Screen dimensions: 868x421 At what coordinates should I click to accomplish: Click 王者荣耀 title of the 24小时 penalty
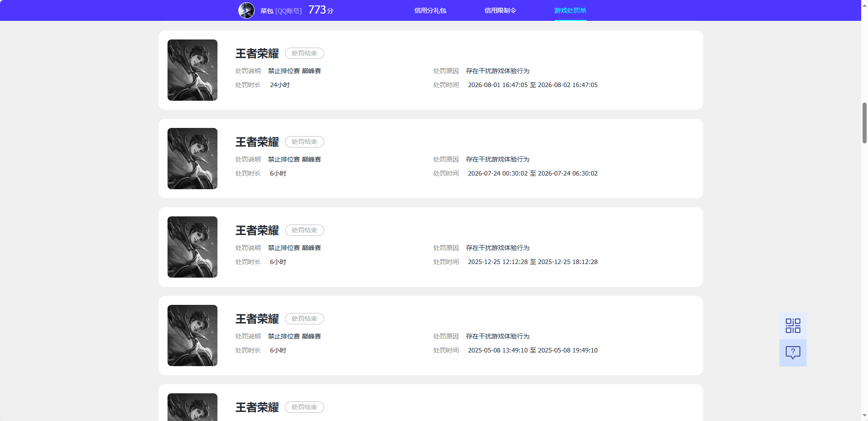click(257, 54)
